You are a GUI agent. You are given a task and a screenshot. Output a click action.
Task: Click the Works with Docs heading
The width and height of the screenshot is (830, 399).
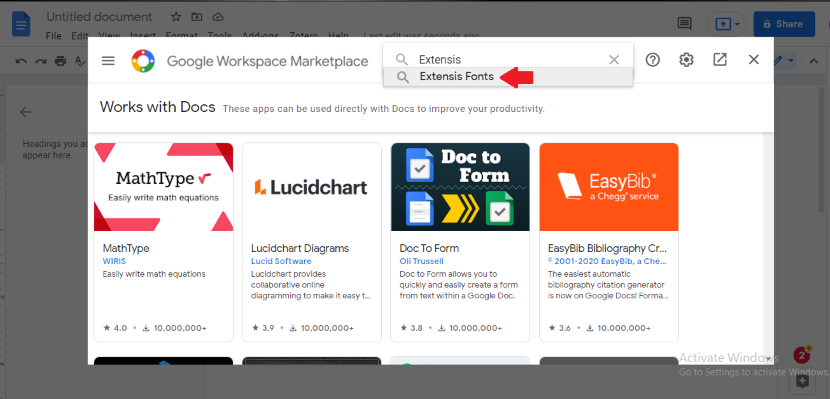pyautogui.click(x=158, y=107)
